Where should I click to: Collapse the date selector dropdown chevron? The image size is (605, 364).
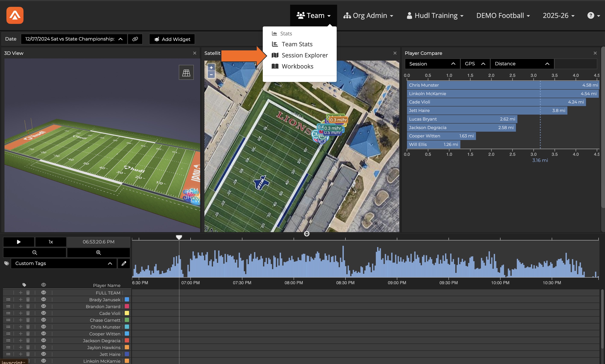click(120, 39)
